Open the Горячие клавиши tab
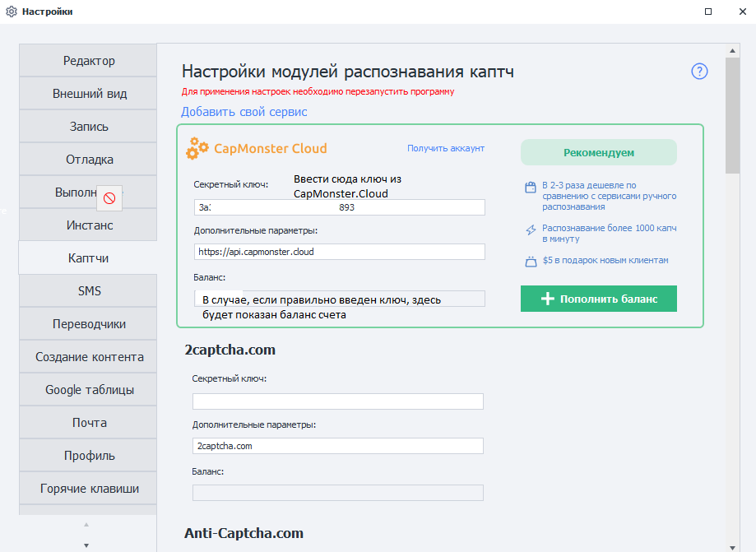The width and height of the screenshot is (756, 552). pos(88,489)
